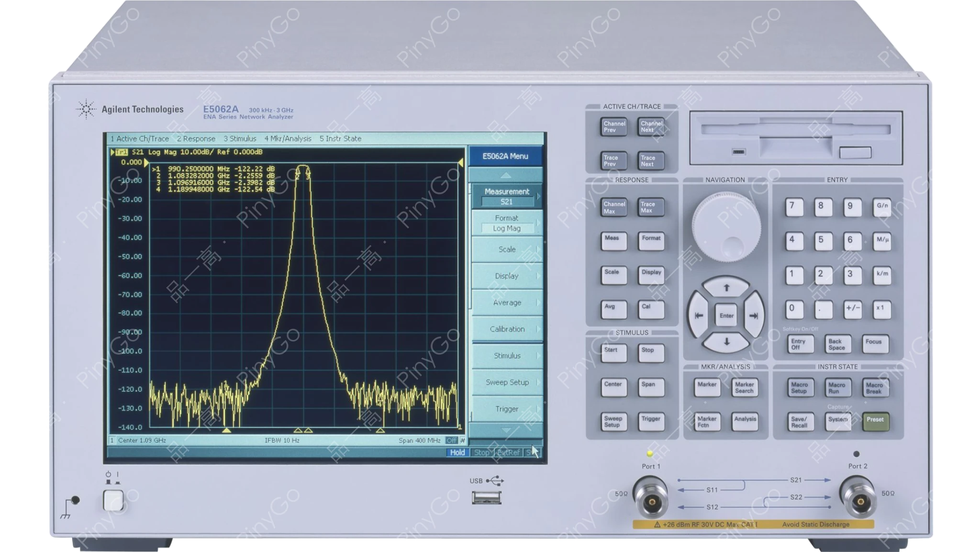The width and height of the screenshot is (980, 552).
Task: Click the rotary navigation knob
Action: tap(725, 226)
